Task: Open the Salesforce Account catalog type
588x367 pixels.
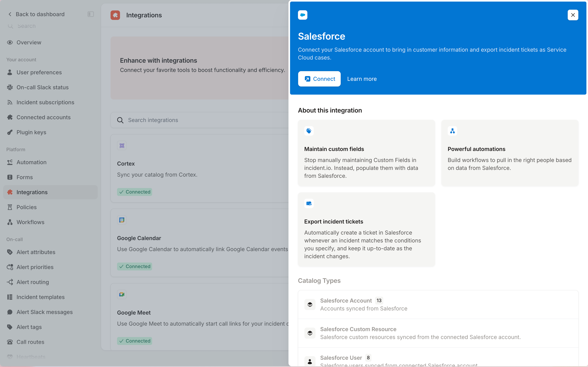Action: pos(438,304)
